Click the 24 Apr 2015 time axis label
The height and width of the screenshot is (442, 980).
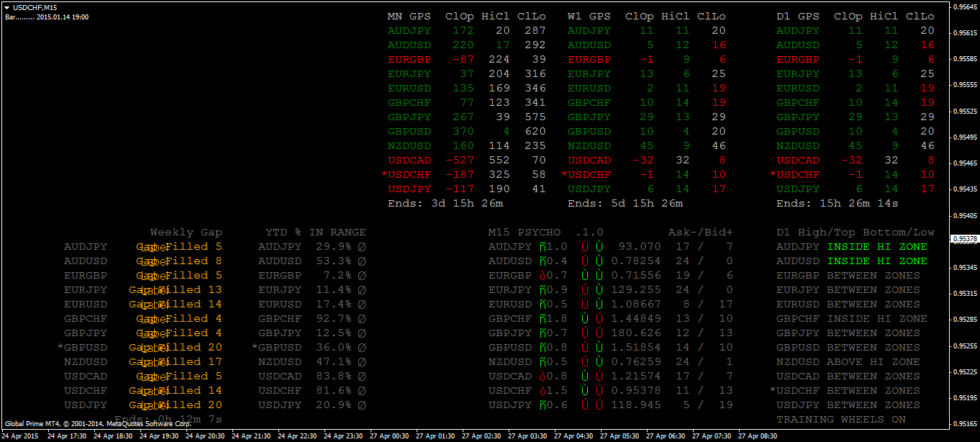pyautogui.click(x=19, y=436)
